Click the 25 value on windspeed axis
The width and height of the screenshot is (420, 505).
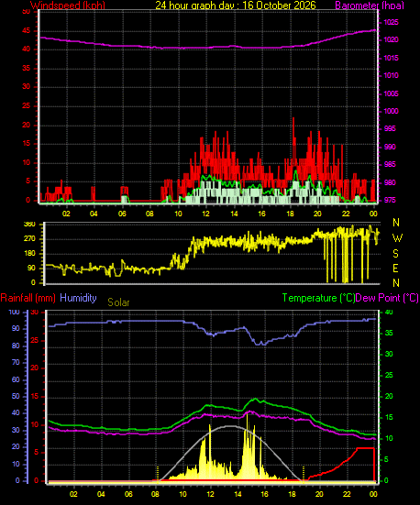(x=26, y=106)
